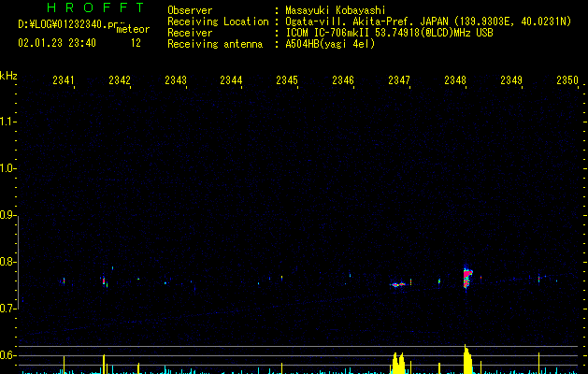The width and height of the screenshot is (588, 374).
Task: Click the Receiving Location label
Action: pyautogui.click(x=218, y=22)
